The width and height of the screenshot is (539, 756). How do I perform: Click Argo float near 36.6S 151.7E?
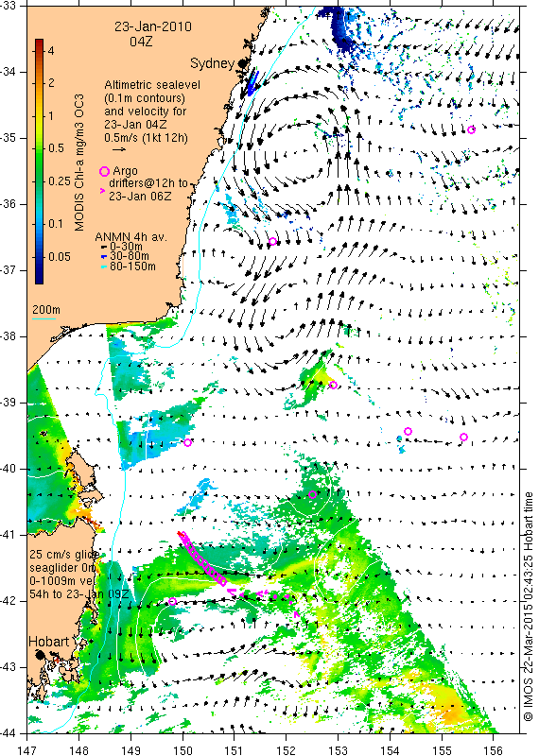(272, 242)
